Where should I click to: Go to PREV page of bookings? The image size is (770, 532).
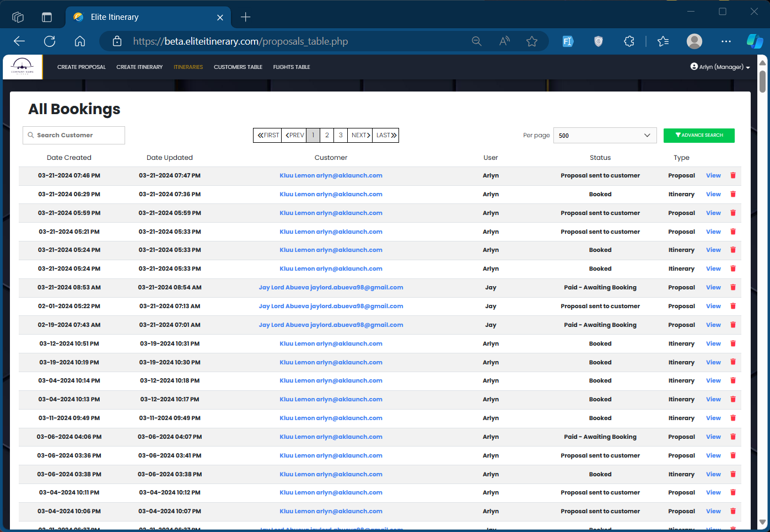[294, 135]
